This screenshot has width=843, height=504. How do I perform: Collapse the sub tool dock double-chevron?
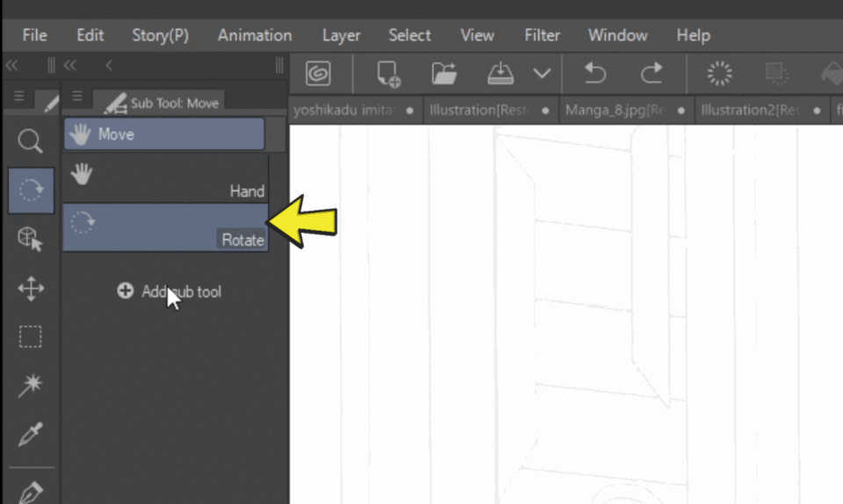(70, 66)
